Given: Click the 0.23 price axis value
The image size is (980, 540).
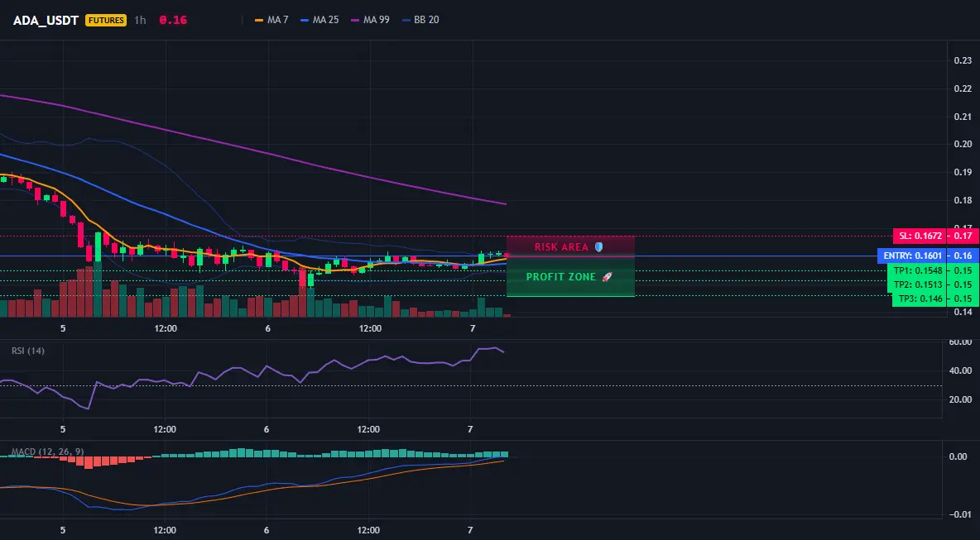Looking at the screenshot, I should (x=963, y=60).
